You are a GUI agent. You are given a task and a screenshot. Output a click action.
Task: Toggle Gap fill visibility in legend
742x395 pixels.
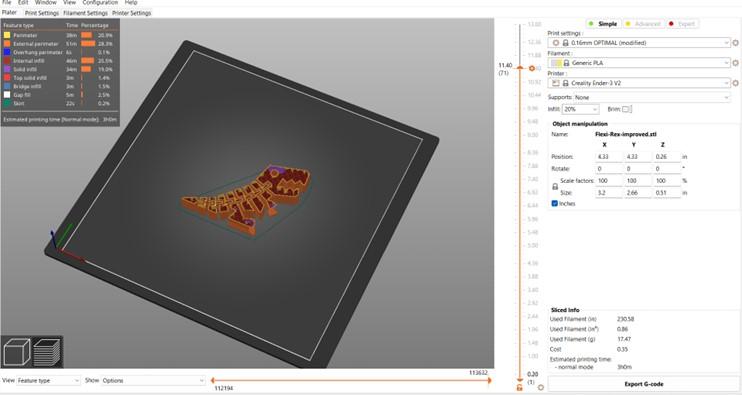pos(22,95)
